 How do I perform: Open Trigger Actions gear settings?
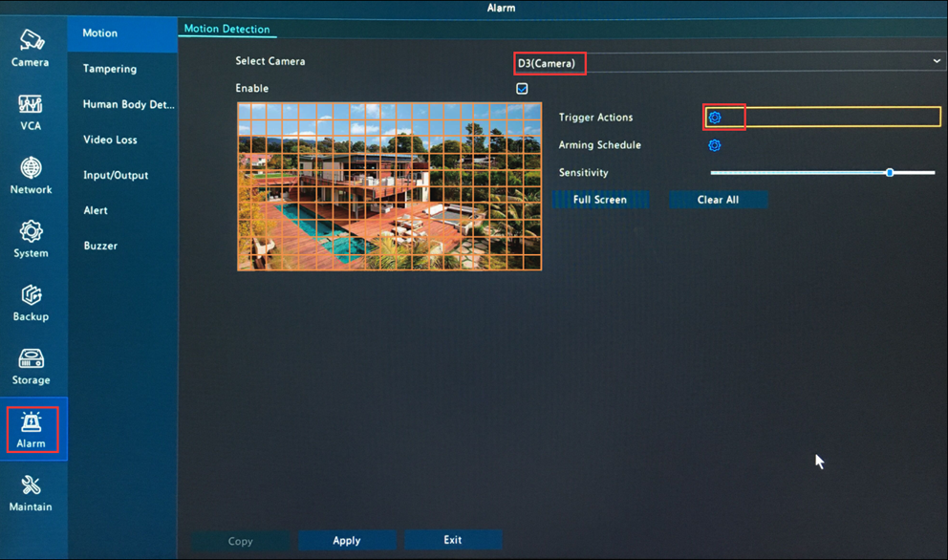click(715, 118)
